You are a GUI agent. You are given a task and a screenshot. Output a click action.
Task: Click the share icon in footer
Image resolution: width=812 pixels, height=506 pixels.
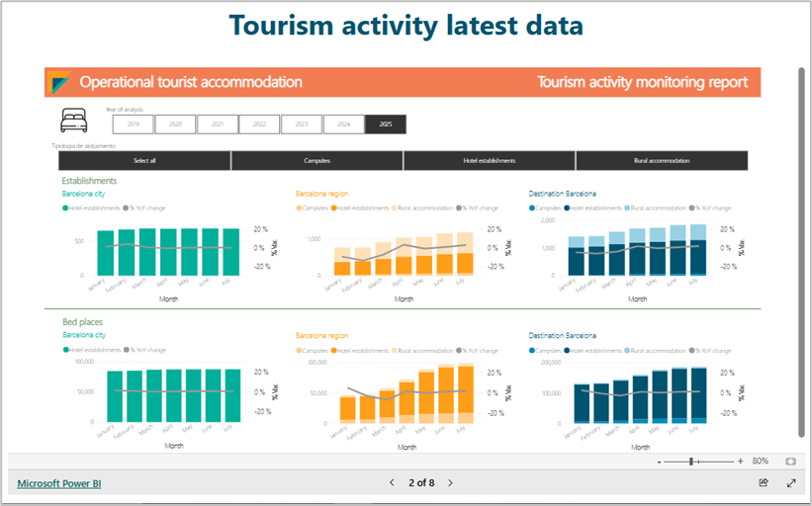764,483
